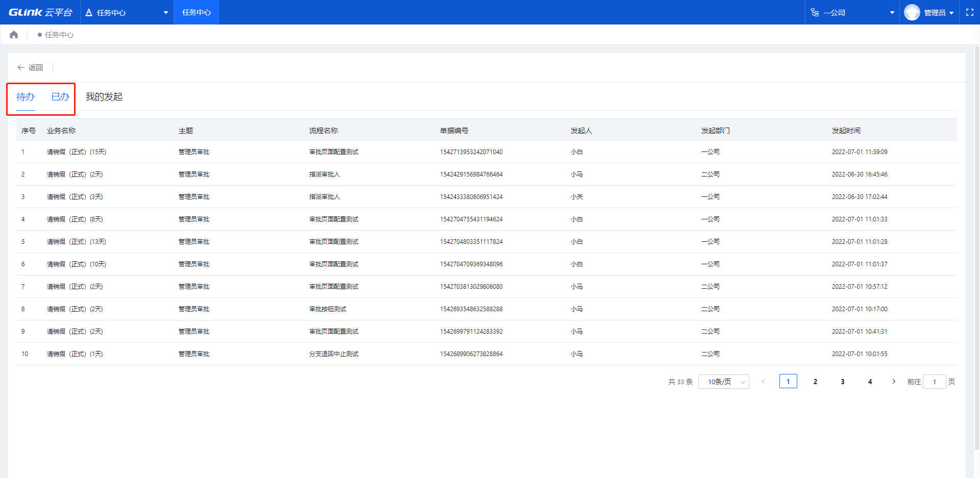Viewport: 980px width, 478px height.
Task: Click the administrator avatar icon
Action: pyautogui.click(x=912, y=12)
